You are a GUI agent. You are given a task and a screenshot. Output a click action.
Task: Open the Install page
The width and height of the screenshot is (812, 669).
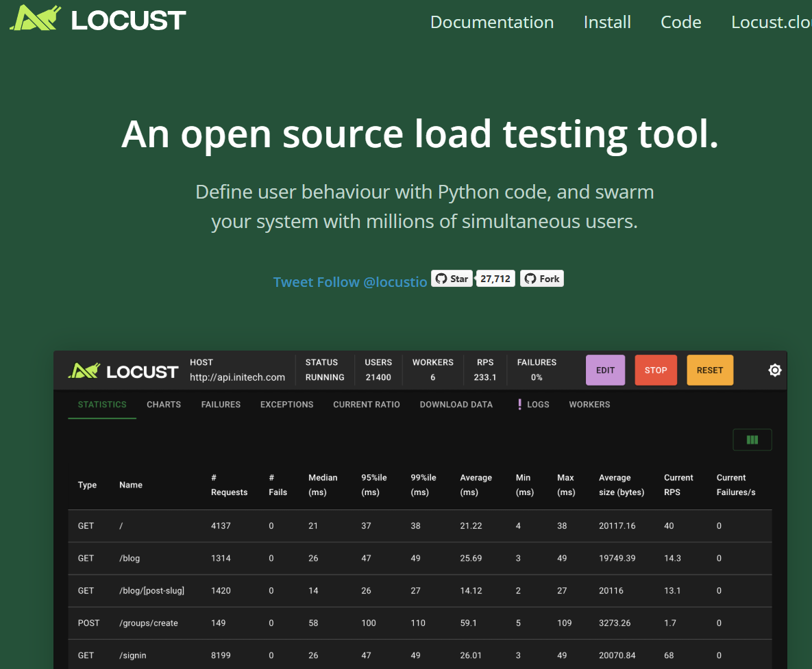[607, 22]
